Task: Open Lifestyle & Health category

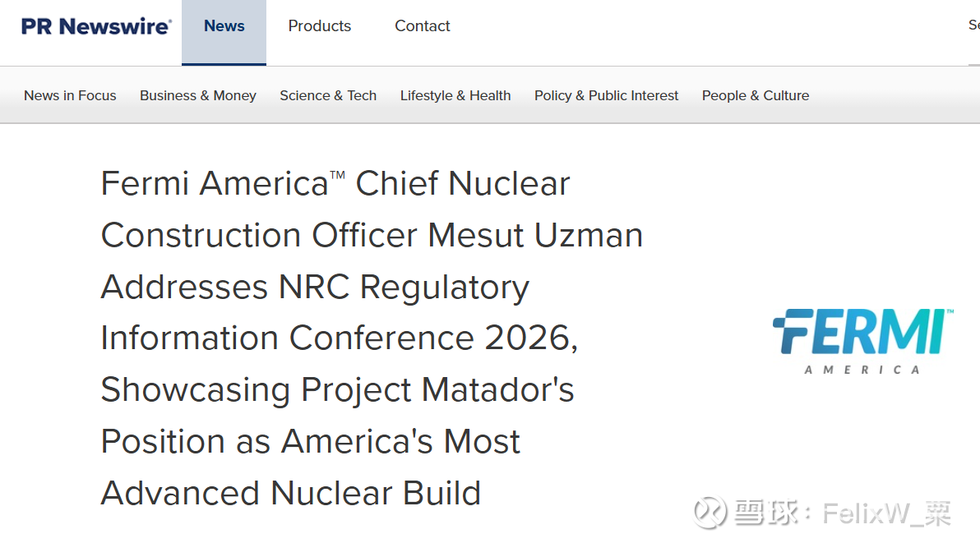Action: tap(455, 95)
